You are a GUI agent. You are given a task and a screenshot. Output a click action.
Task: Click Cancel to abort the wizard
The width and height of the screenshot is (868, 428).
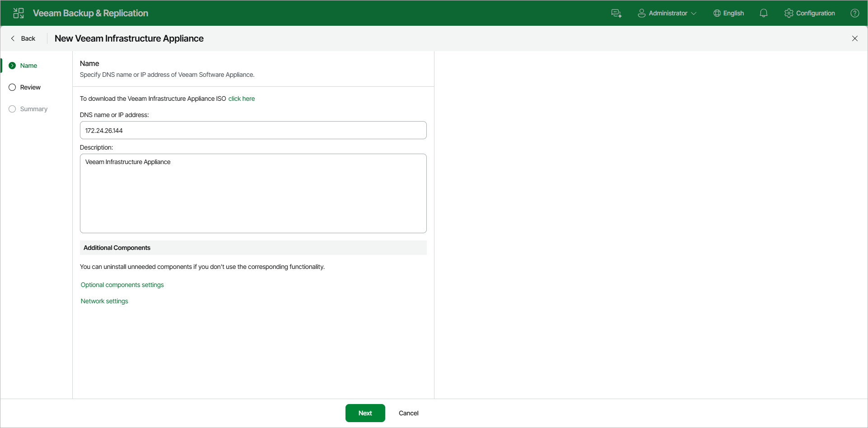(x=408, y=413)
